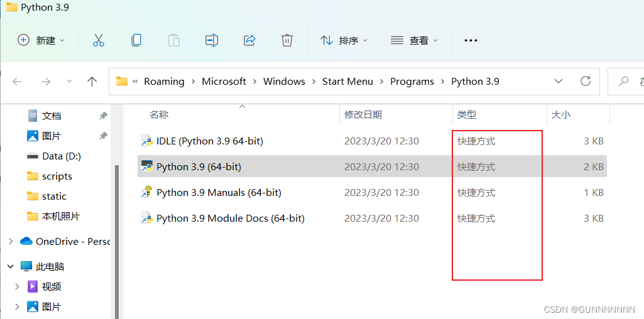
Task: Open pinned 图片 quick access folder
Action: (52, 136)
